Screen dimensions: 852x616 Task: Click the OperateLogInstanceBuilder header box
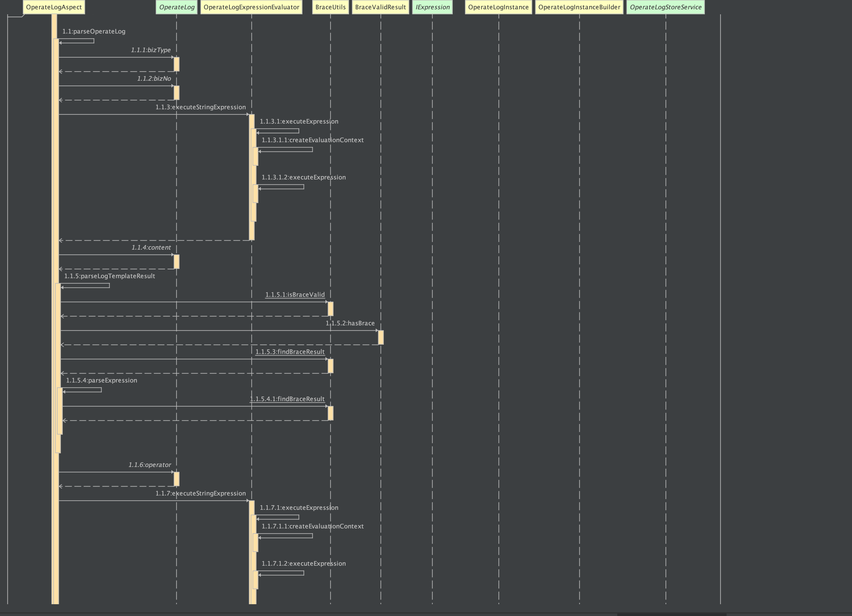(579, 7)
